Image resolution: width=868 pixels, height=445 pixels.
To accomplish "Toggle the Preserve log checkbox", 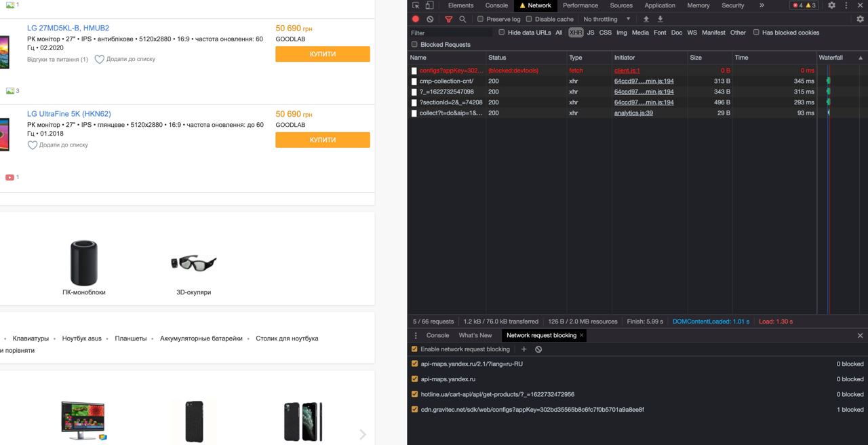I will (x=480, y=19).
